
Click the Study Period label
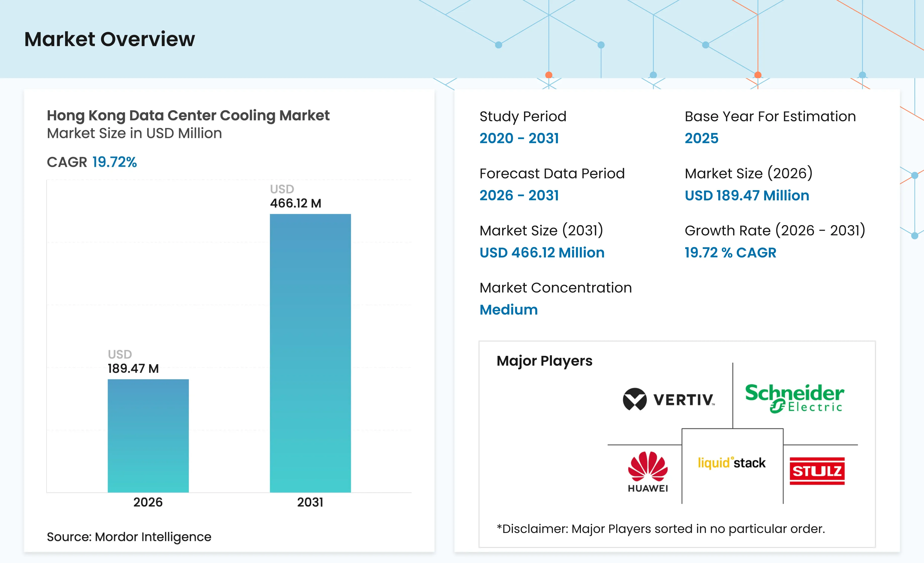pyautogui.click(x=523, y=116)
